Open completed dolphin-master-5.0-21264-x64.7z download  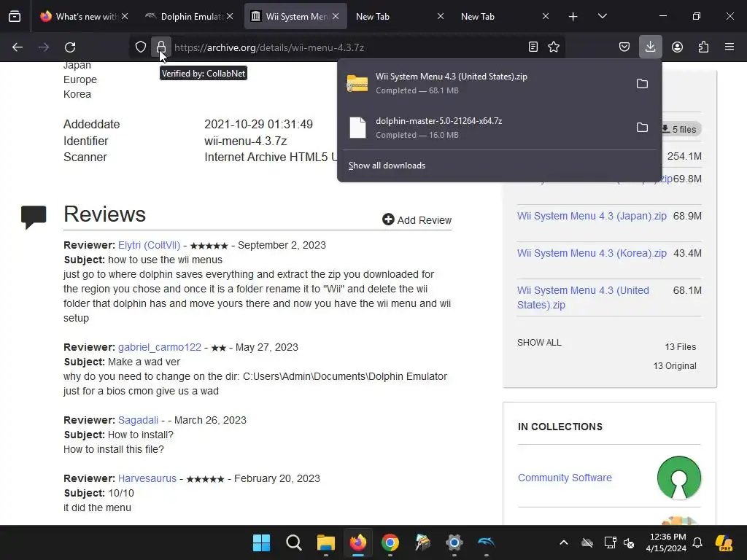tap(486, 128)
